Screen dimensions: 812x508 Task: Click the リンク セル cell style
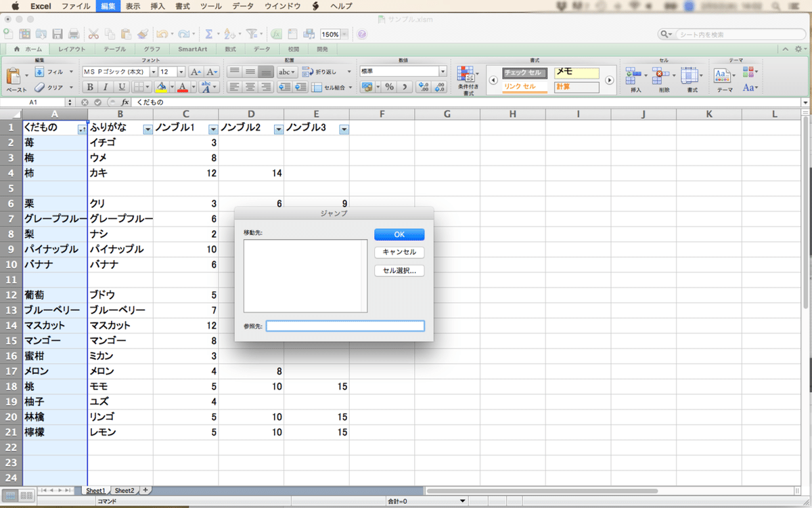[x=525, y=87]
